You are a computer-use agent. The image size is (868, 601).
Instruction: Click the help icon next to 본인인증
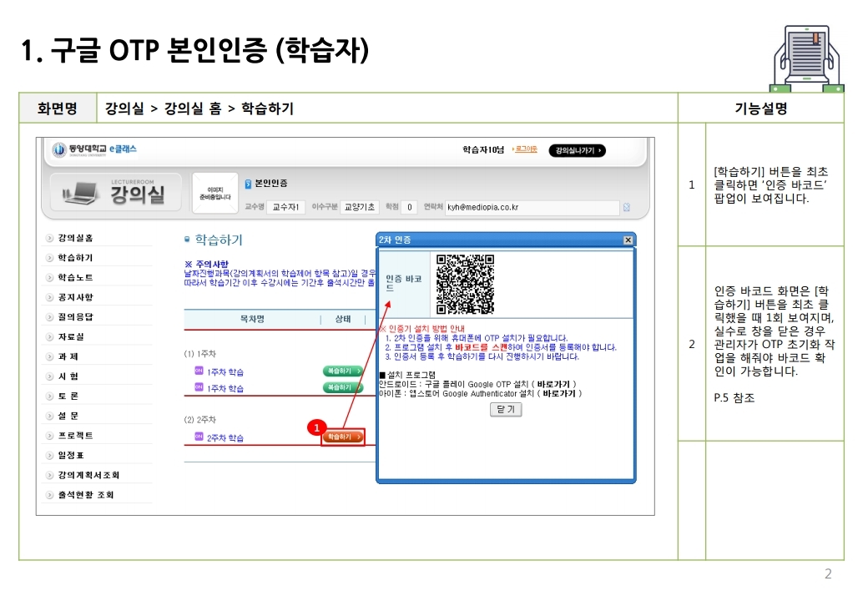click(x=248, y=184)
